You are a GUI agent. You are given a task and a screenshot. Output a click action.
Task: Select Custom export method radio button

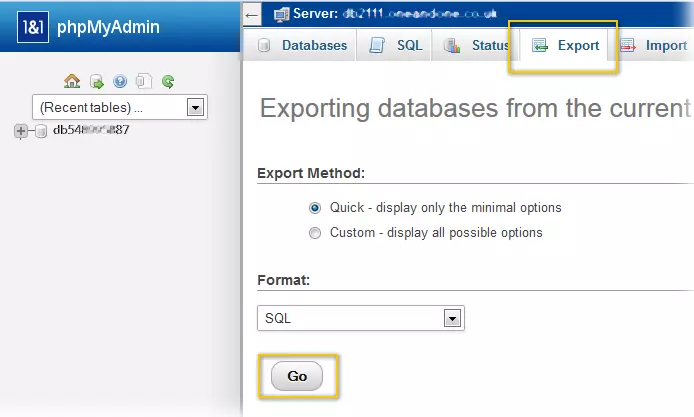315,233
